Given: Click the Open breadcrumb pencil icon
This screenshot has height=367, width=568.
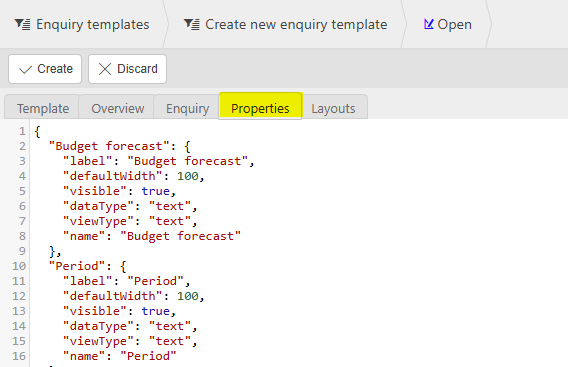Looking at the screenshot, I should click(x=429, y=24).
